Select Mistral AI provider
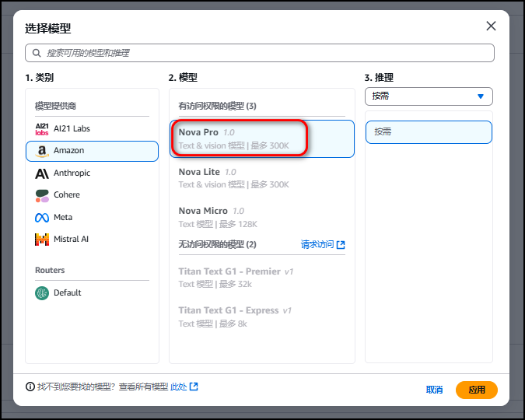 pyautogui.click(x=92, y=240)
